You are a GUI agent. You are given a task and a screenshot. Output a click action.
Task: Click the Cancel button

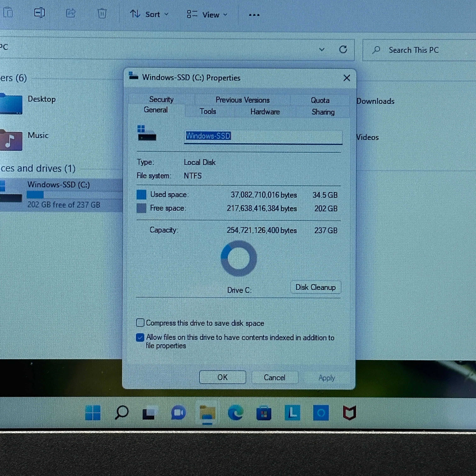[275, 377]
